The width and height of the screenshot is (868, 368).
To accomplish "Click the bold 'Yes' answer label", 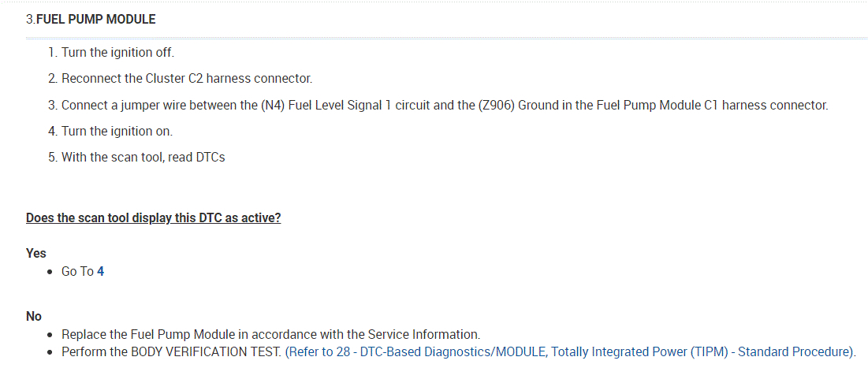I will [x=36, y=253].
